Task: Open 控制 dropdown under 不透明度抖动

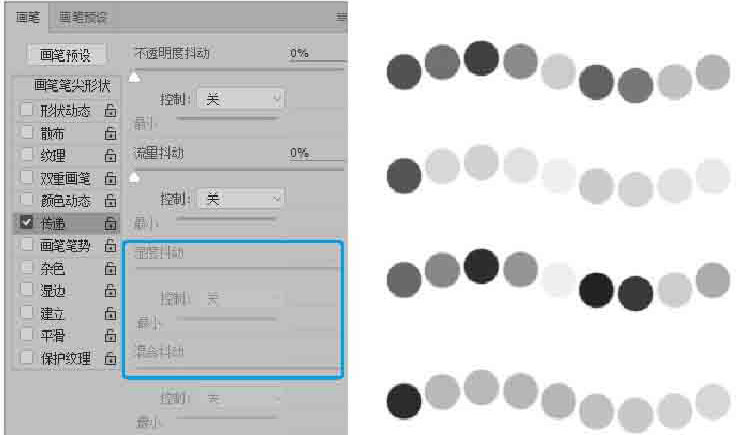Action: (240, 99)
